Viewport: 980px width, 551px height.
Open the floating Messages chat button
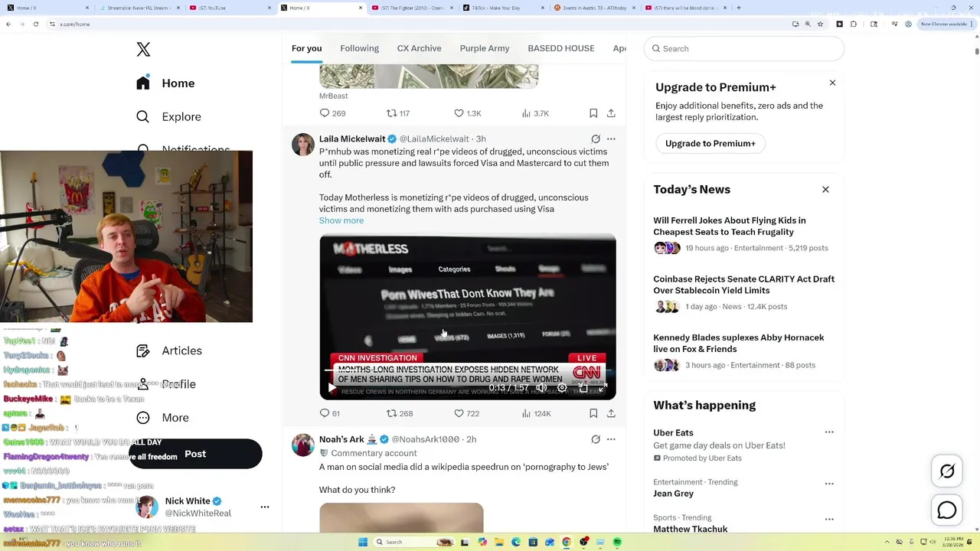(947, 510)
